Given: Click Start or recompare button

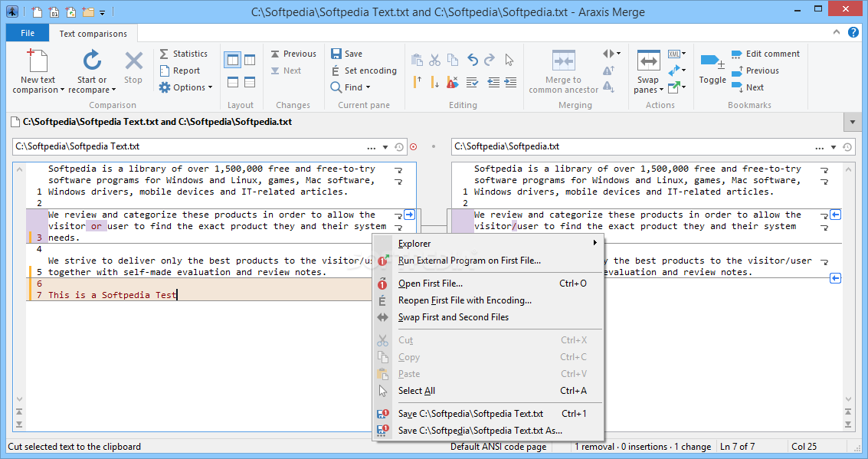Looking at the screenshot, I should point(92,70).
